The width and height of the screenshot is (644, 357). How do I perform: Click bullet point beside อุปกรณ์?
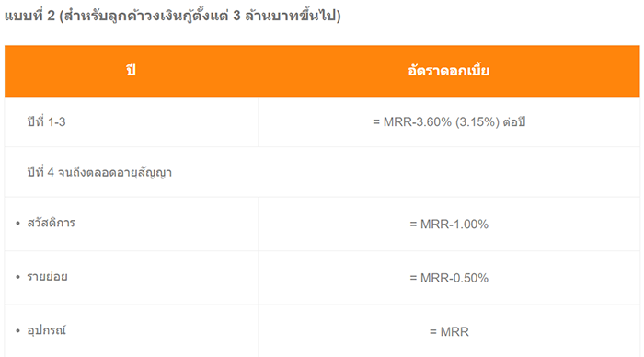(x=17, y=331)
